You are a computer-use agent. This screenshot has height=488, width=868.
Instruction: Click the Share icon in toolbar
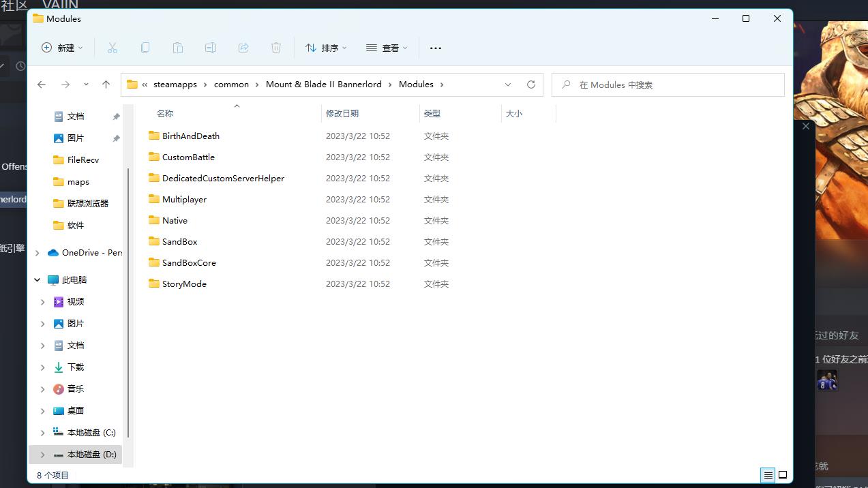pos(243,48)
